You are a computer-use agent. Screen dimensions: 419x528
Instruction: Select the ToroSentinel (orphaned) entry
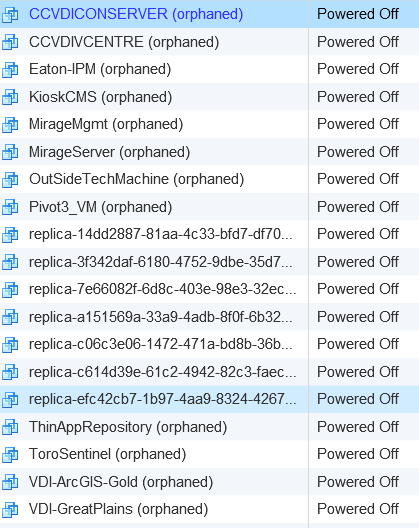pyautogui.click(x=107, y=454)
